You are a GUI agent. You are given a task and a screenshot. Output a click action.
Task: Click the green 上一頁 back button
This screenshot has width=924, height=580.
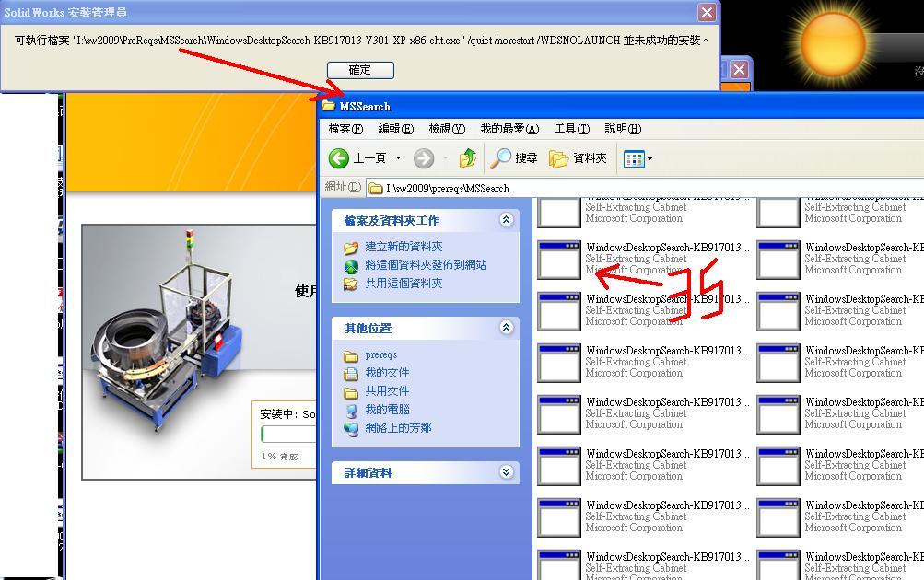[357, 157]
